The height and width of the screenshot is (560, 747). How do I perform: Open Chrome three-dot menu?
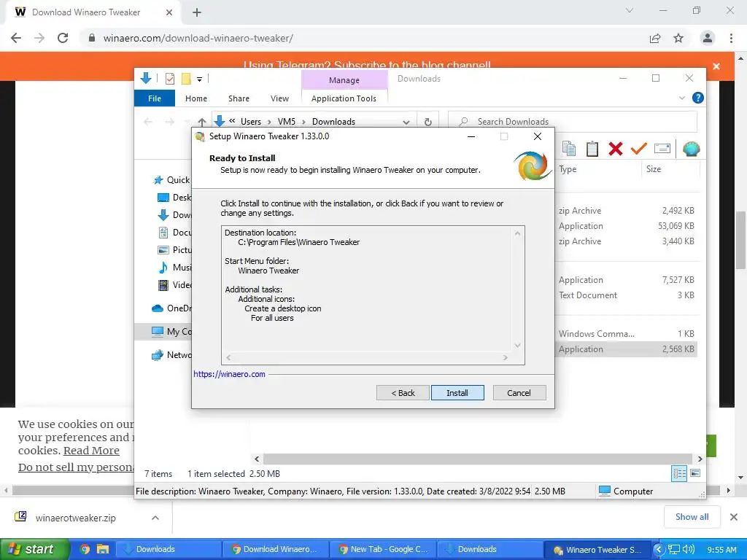point(731,38)
